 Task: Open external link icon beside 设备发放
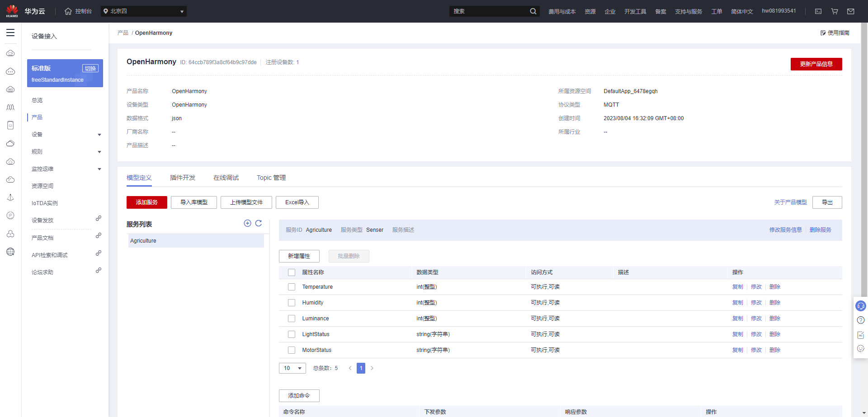99,218
